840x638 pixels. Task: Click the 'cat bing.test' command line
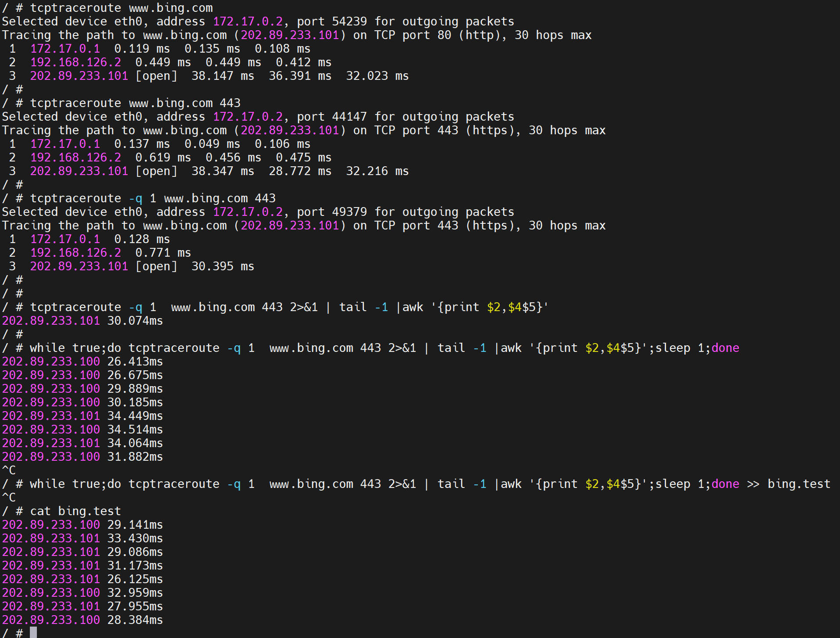coord(75,511)
